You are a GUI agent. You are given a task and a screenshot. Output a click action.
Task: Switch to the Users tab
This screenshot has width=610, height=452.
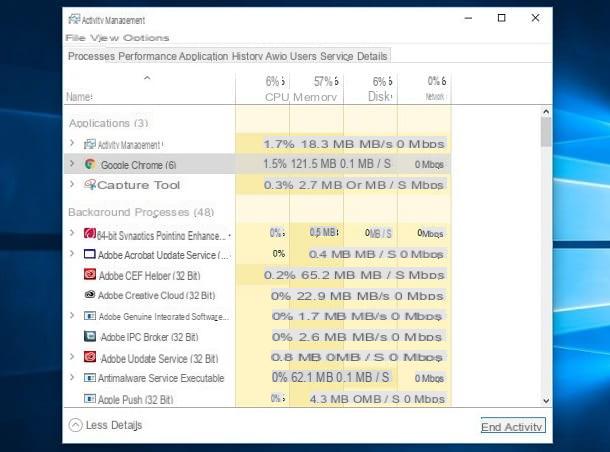coord(303,56)
